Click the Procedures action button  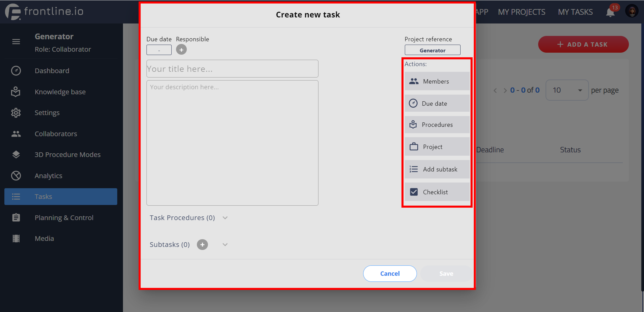(x=437, y=125)
